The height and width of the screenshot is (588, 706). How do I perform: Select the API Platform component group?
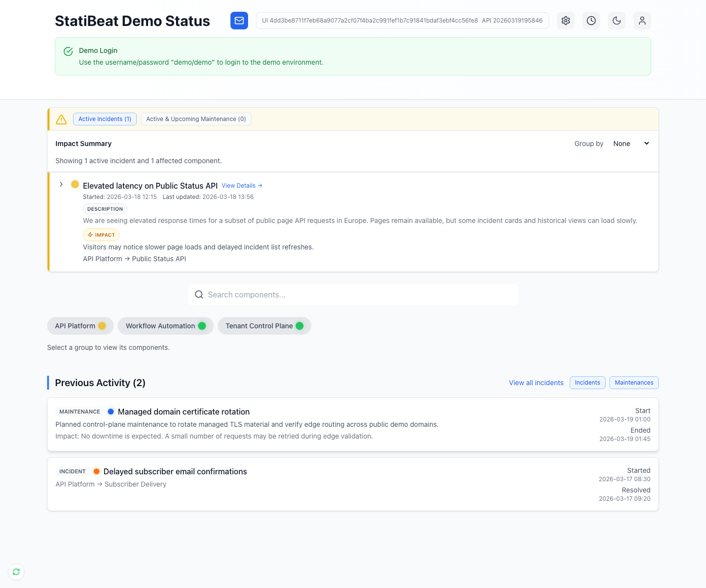(x=80, y=325)
